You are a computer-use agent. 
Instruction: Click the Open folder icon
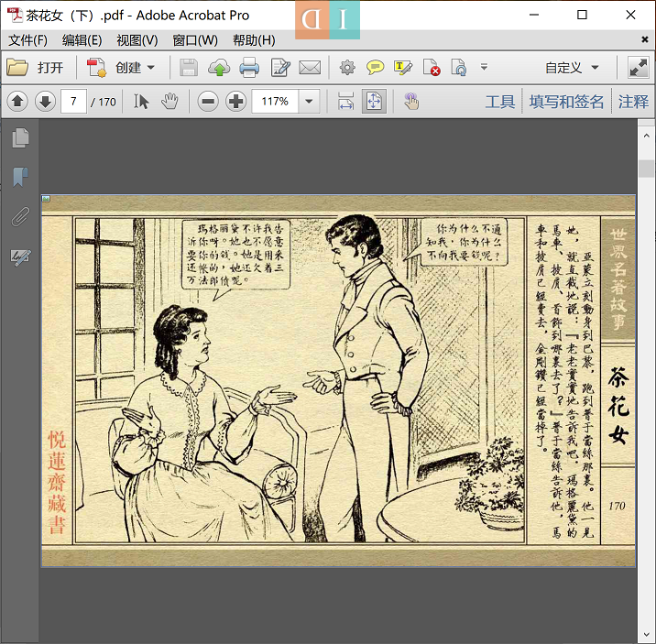click(x=17, y=67)
